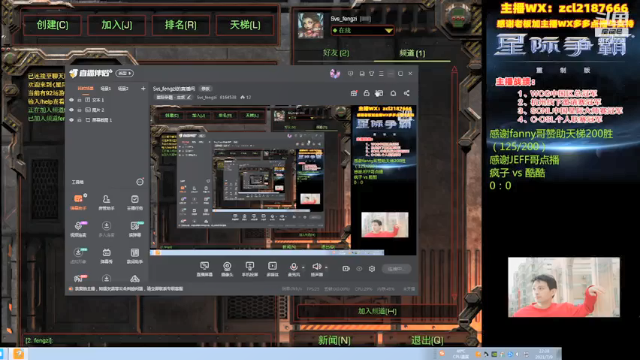Click the bell-shaped icon above preview
The image size is (640, 360).
(x=393, y=93)
